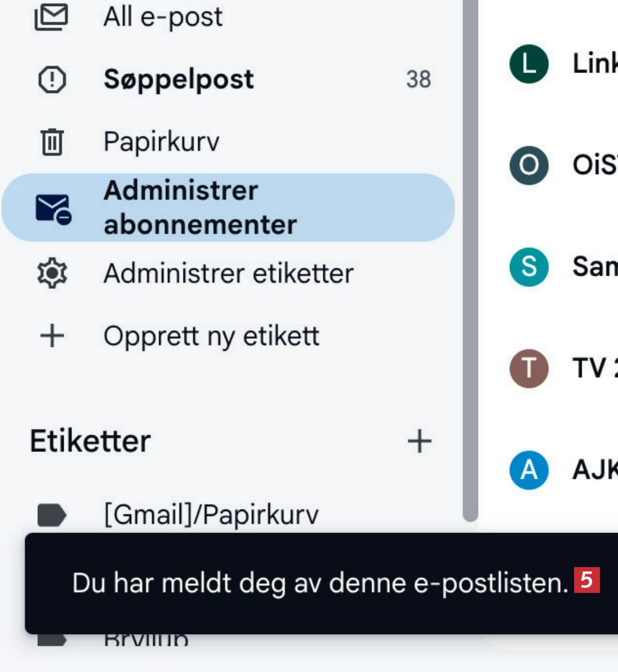Click Opprett ny etikett
Screen dimensions: 618x672
[211, 336]
